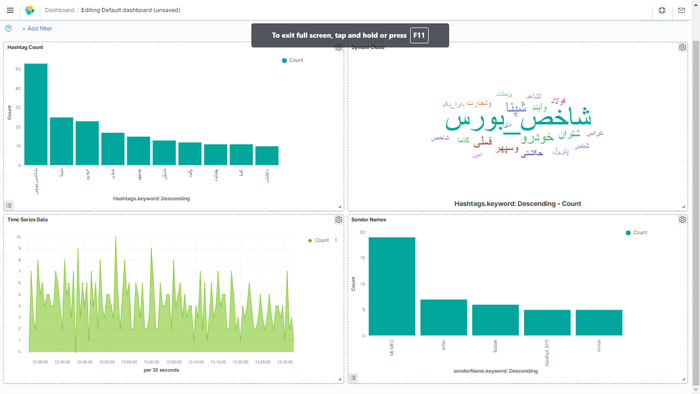Click the help icon in top bar
Screen dimensions: 700x394
pos(662,10)
